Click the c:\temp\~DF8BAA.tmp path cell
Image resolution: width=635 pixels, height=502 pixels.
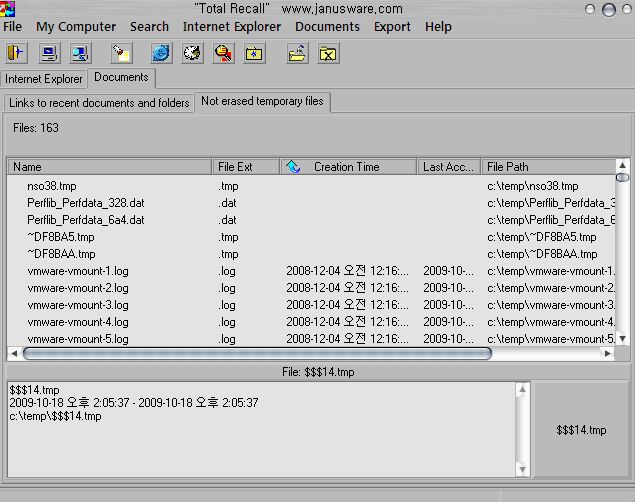tap(542, 254)
